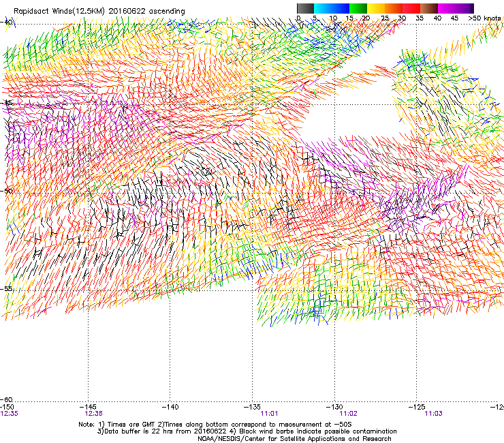Click the gray 0-5 knots legend segment

[305, 8]
